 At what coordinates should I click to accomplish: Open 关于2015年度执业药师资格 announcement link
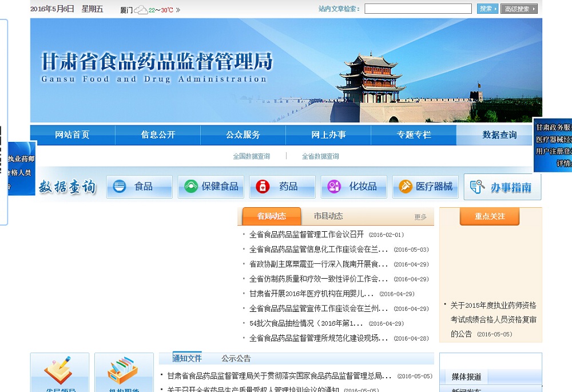[493, 319]
